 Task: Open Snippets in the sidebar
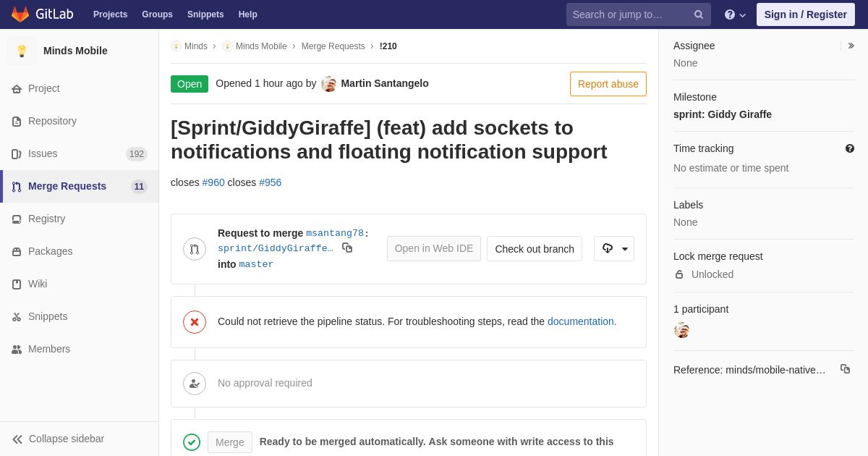tap(79, 316)
